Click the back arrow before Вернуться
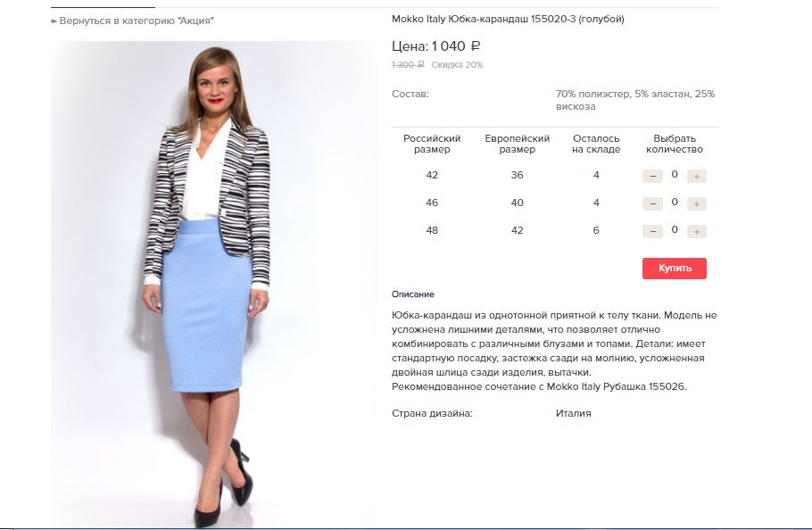 [x=54, y=21]
